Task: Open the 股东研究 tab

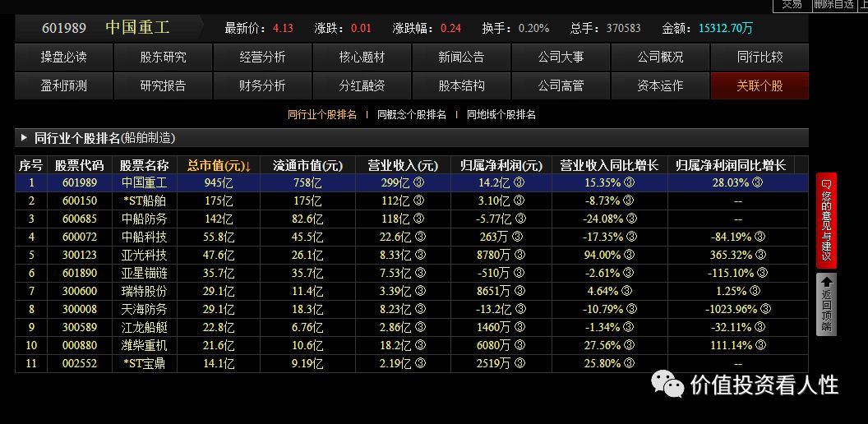Action: pos(163,57)
